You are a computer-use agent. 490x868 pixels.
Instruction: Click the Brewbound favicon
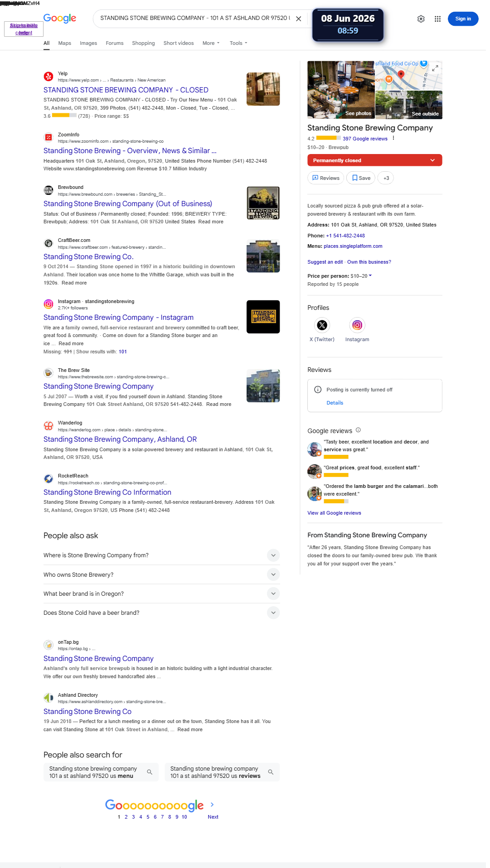point(49,190)
